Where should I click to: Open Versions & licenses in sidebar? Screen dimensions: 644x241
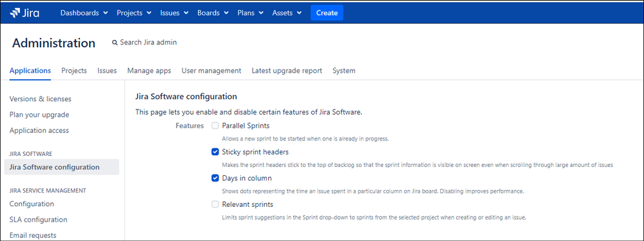pyautogui.click(x=40, y=99)
